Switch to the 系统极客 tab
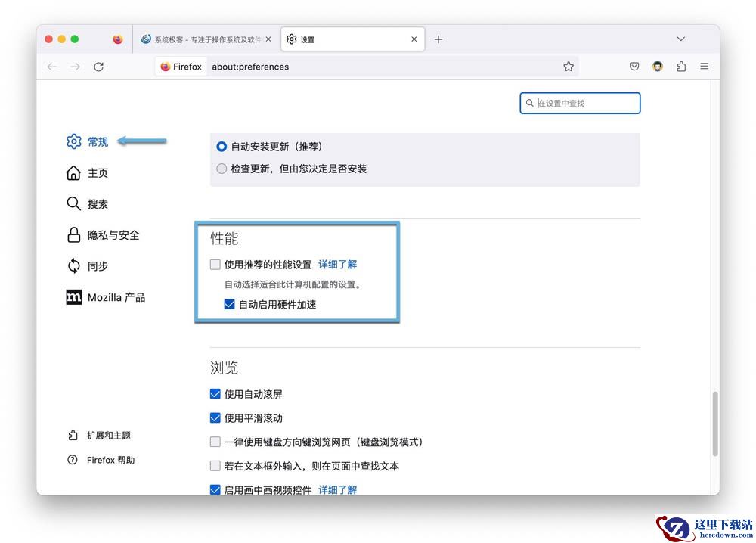The height and width of the screenshot is (543, 756). click(x=206, y=39)
